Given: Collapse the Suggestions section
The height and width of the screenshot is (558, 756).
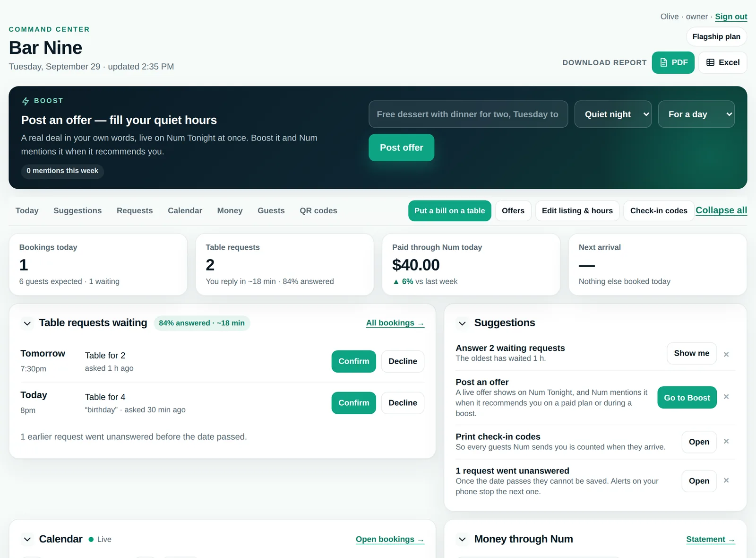Looking at the screenshot, I should coord(463,323).
